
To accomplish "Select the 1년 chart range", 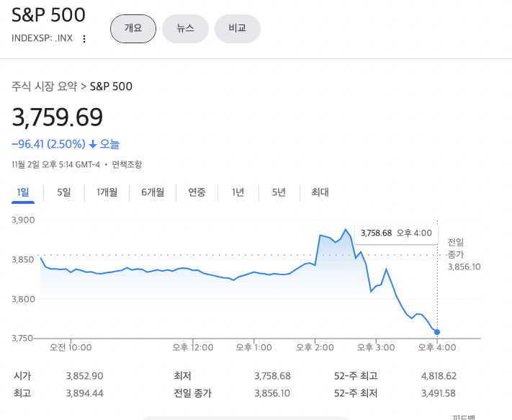I will coord(238,192).
